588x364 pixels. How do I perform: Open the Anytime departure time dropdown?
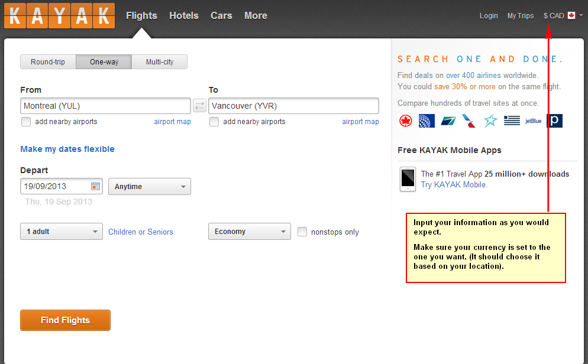tap(150, 187)
